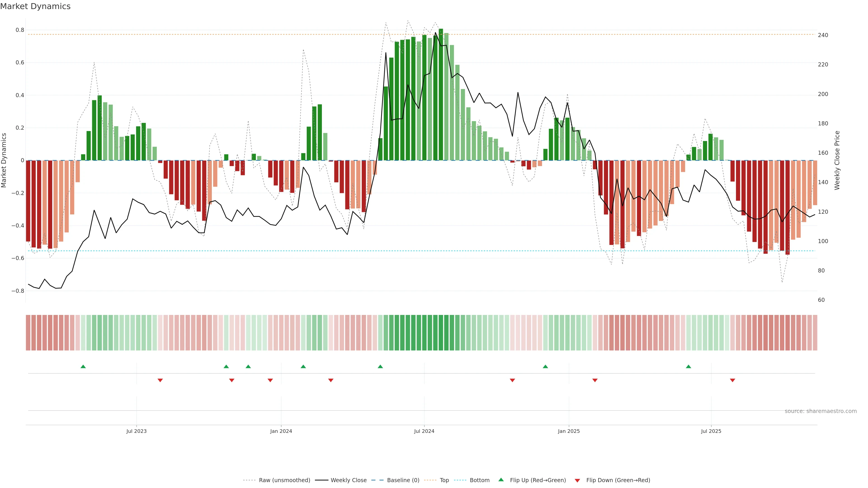This screenshot has width=868, height=488.
Task: Click the Weekly Close Price axis title
Action: click(x=837, y=160)
